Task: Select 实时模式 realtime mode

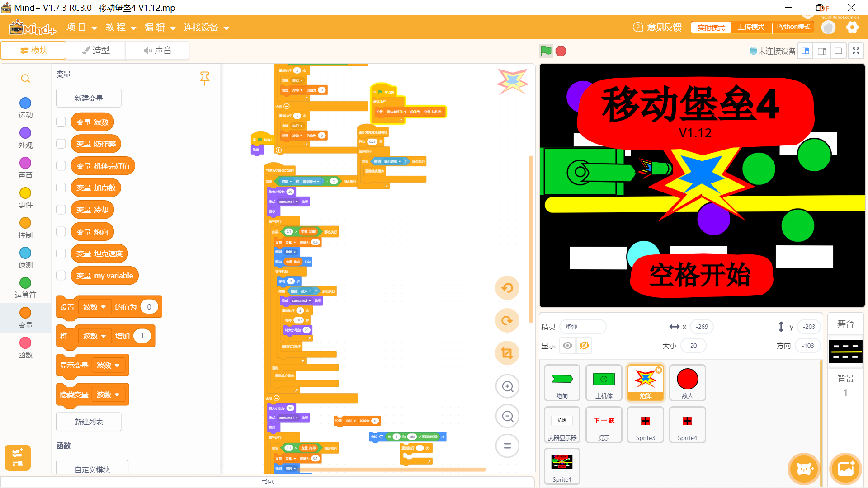Action: pos(711,28)
